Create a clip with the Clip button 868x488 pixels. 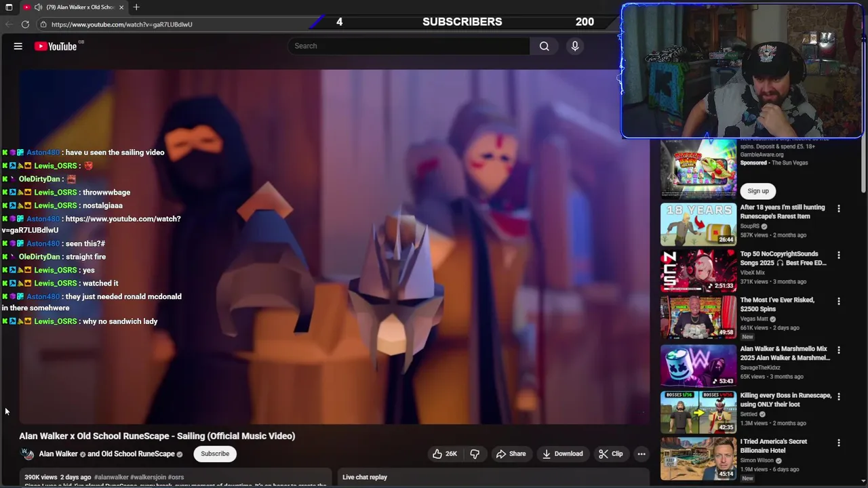tap(610, 454)
